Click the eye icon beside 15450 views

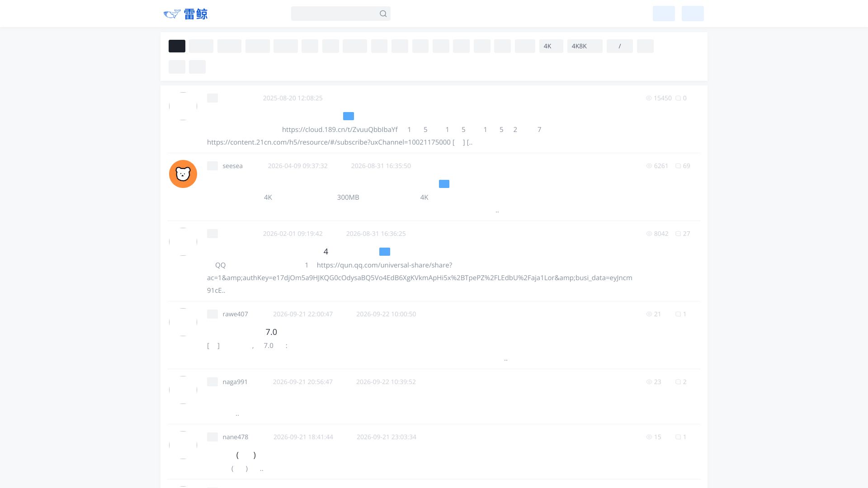649,98
